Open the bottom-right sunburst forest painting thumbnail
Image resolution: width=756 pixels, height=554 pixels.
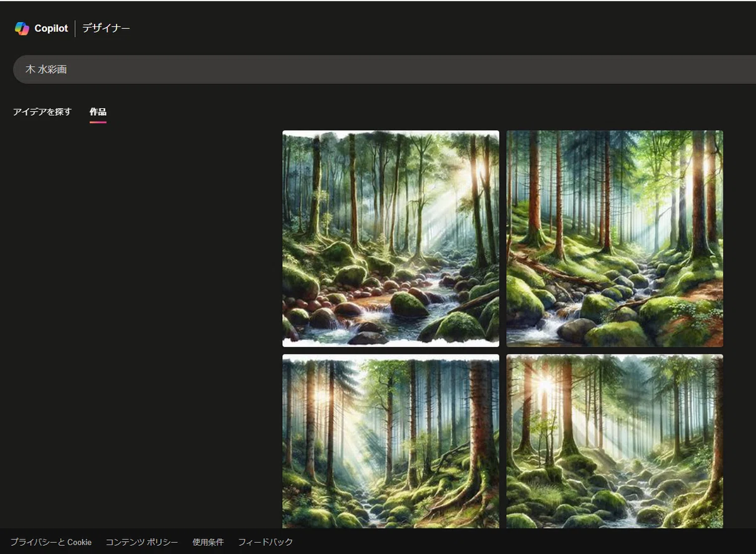click(x=615, y=441)
